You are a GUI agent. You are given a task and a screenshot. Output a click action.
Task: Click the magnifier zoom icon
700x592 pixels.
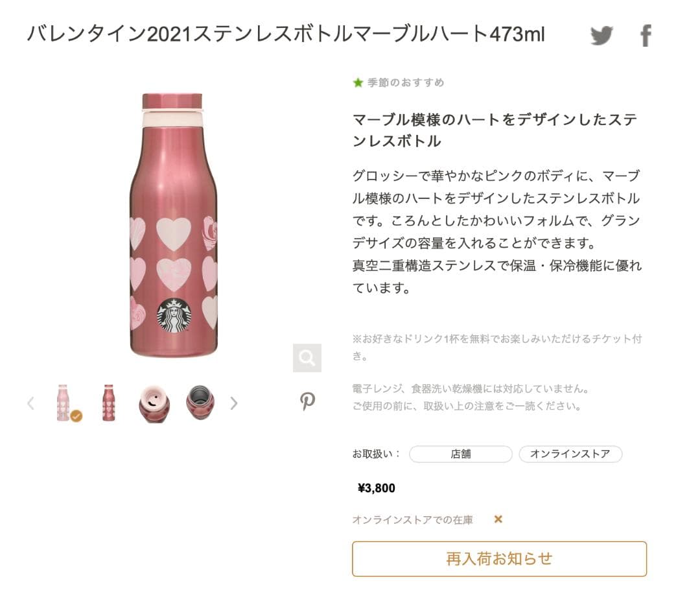click(307, 357)
